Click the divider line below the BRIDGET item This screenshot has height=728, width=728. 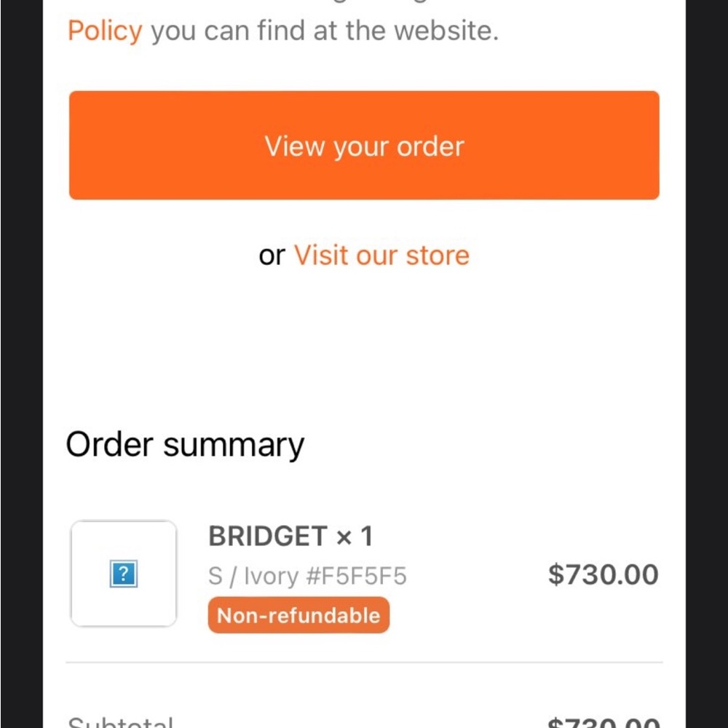coord(364,662)
